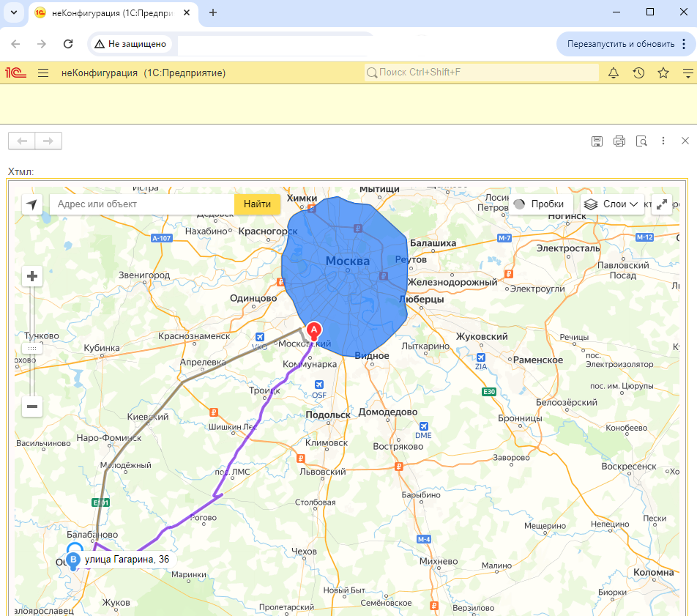Open the tab search dropdown
This screenshot has width=697, height=616.
tap(14, 12)
